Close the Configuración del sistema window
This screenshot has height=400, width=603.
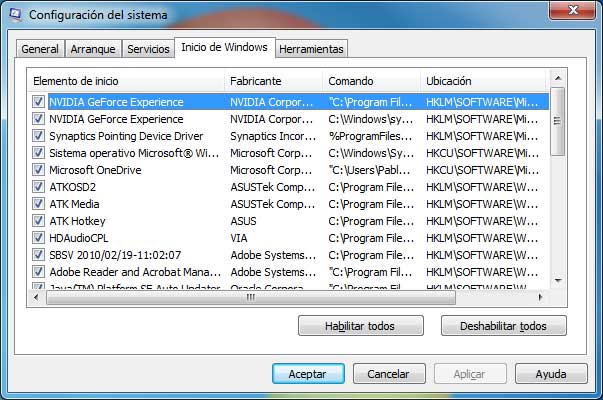tap(572, 10)
